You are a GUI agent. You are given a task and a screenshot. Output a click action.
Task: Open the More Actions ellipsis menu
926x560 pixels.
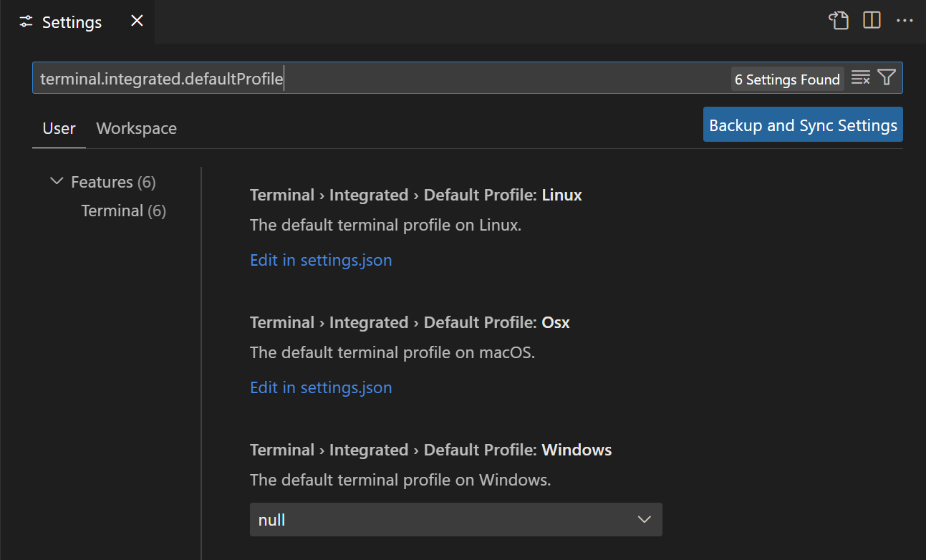tap(904, 21)
